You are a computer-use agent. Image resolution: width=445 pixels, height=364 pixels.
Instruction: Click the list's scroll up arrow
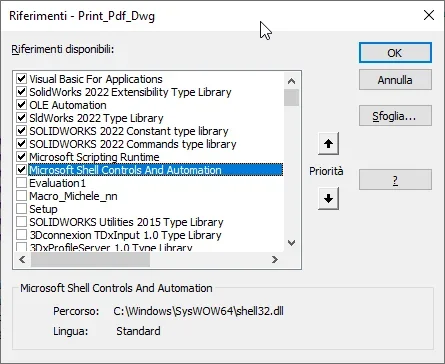click(291, 81)
